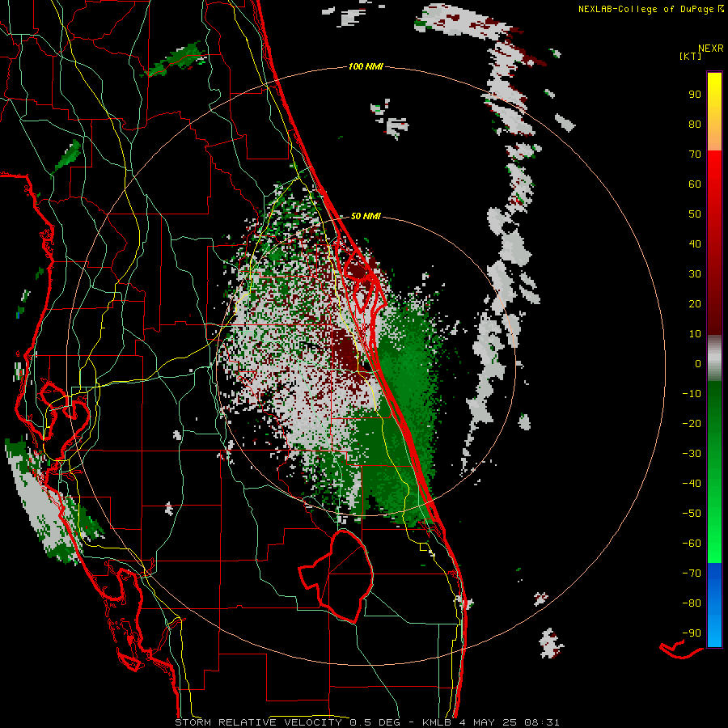The width and height of the screenshot is (728, 728).
Task: Click the red segment of the color bar
Action: tap(714, 243)
